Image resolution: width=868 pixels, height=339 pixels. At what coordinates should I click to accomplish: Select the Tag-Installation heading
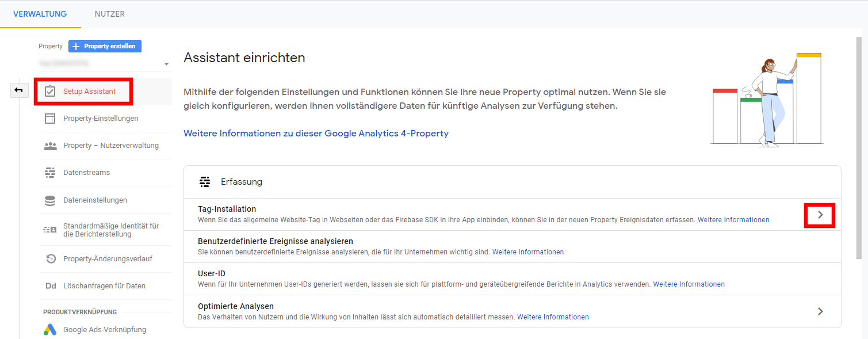click(x=227, y=209)
